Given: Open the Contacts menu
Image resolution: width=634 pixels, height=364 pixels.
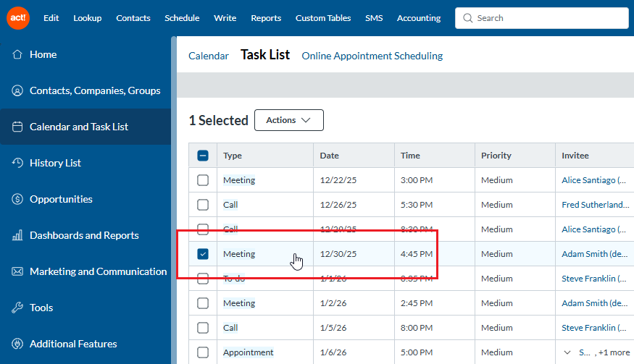Looking at the screenshot, I should click(x=133, y=18).
